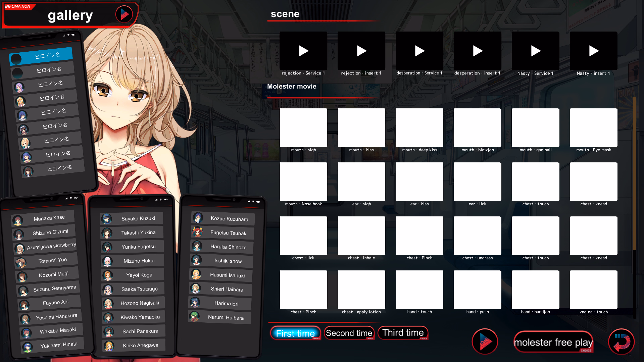Screen dimensions: 644x362
Task: Click Manaka Kase's avatar icon
Action: [x=17, y=220]
